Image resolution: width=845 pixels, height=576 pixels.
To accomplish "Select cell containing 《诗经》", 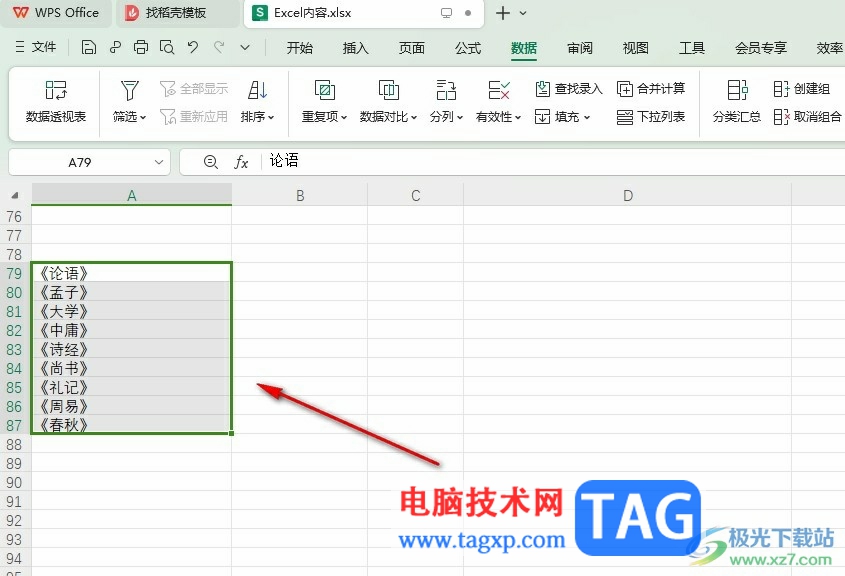I will (x=131, y=349).
